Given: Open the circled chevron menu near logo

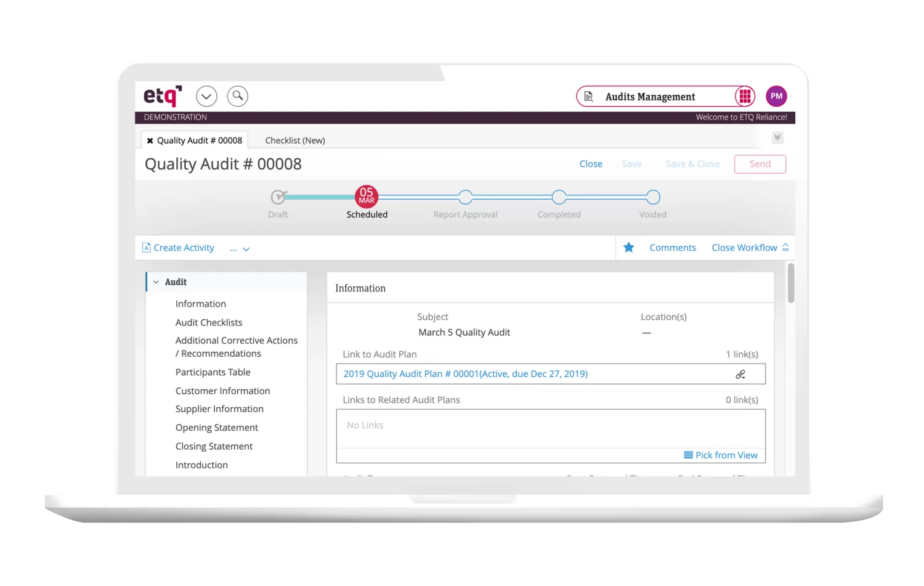Looking at the screenshot, I should pos(206,96).
